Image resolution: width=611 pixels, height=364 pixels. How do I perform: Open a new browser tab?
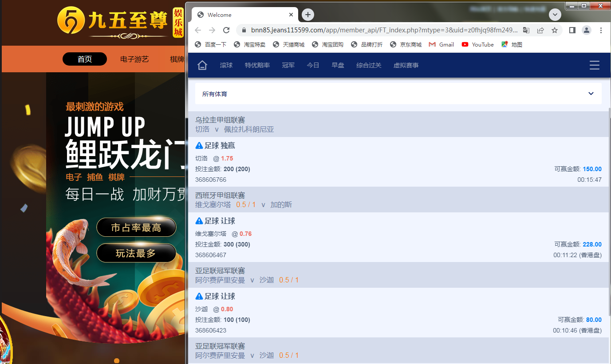(308, 15)
